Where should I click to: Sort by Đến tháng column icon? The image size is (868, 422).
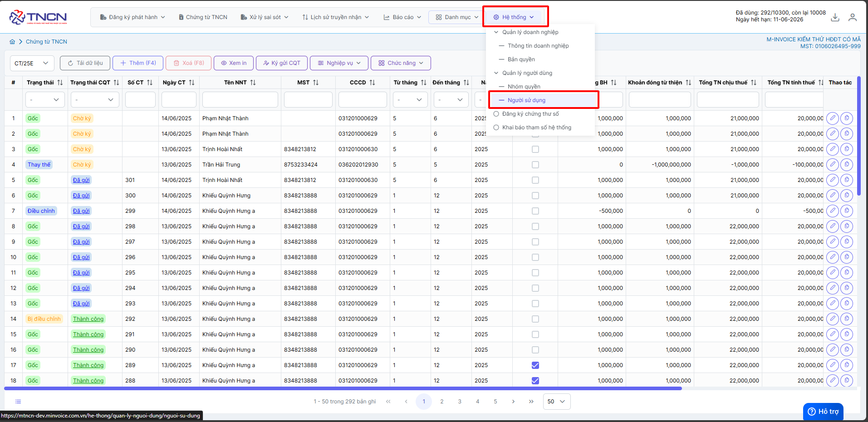coord(466,83)
